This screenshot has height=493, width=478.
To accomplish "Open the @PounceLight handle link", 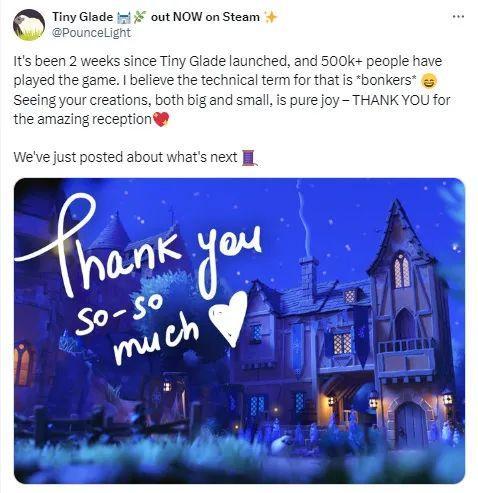I will (91, 33).
